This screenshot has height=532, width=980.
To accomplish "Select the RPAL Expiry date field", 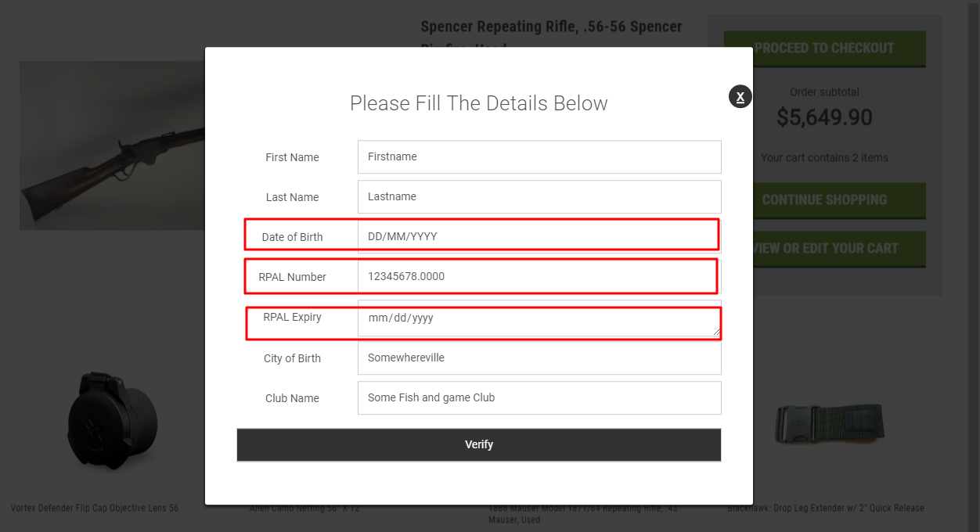I will click(x=539, y=318).
